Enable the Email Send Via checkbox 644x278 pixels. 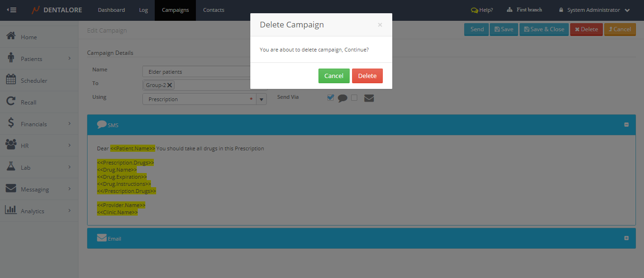tap(354, 97)
